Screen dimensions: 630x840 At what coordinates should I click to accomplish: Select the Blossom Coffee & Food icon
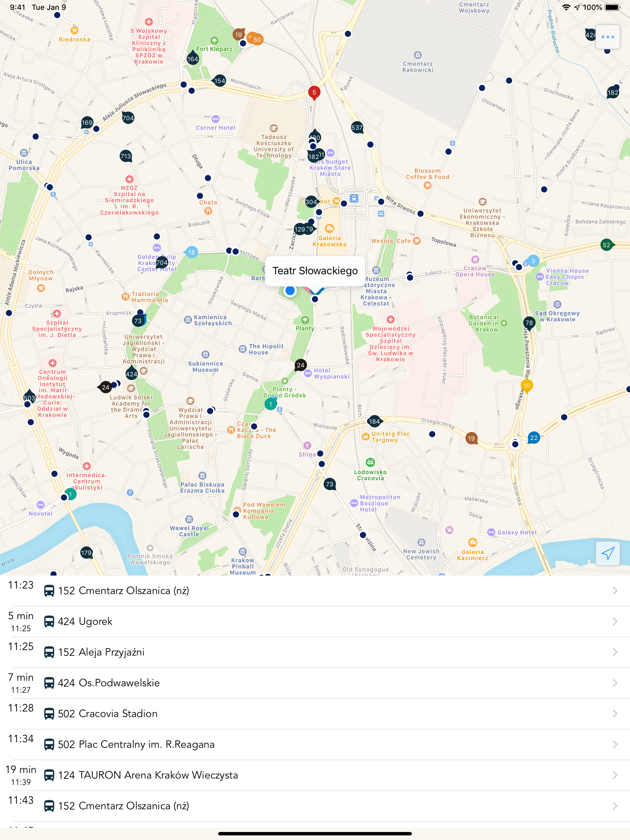click(x=428, y=185)
